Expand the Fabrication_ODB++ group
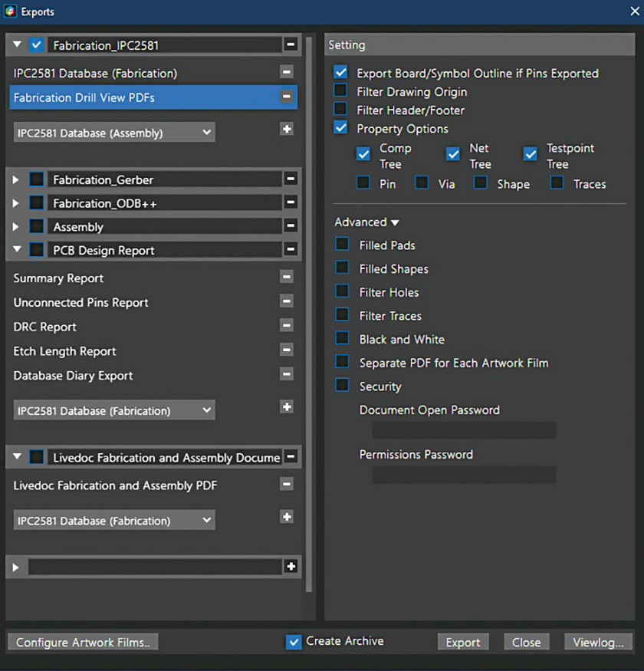 16,203
